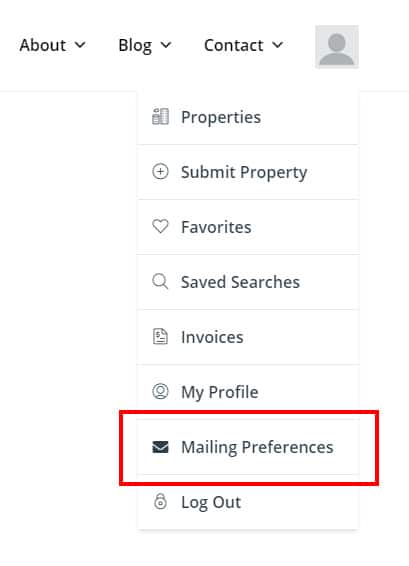Select Submit Property option
Image resolution: width=409 pixels, height=566 pixels.
(x=248, y=172)
